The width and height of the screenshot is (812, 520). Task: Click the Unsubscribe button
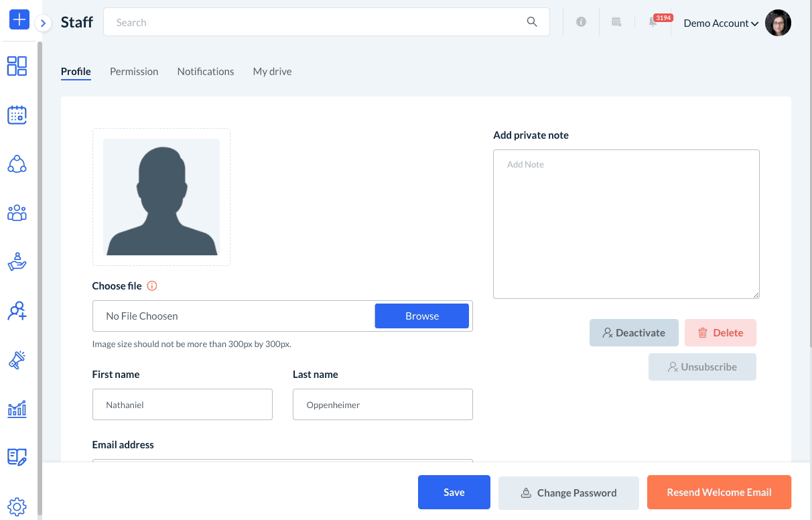702,367
